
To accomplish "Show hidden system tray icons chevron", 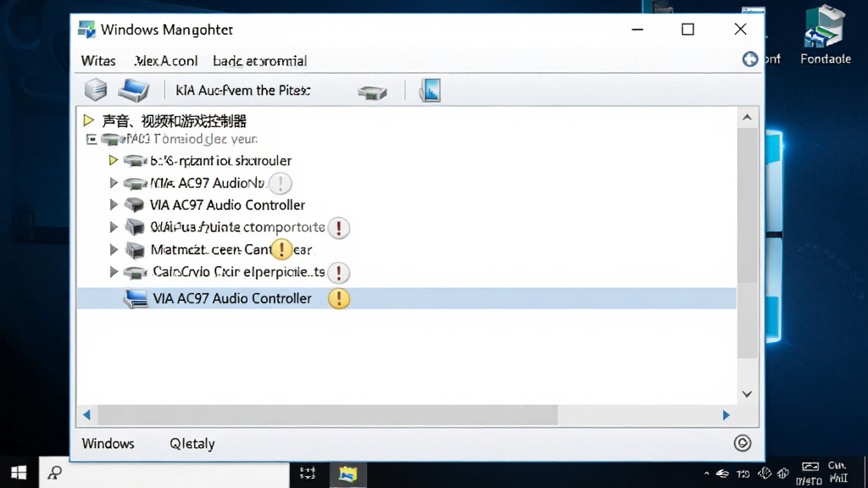I will (x=706, y=474).
